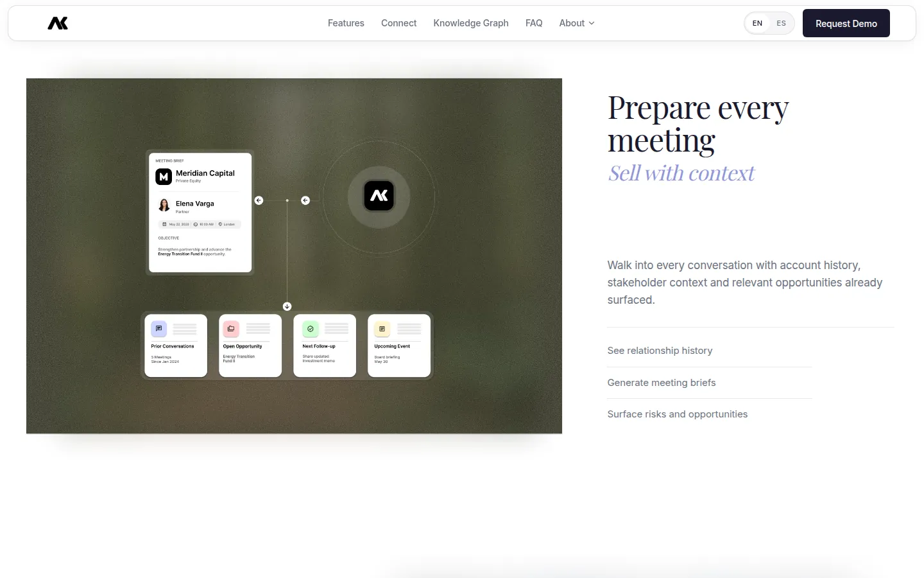Open the Knowledge Graph nav item
The height and width of the screenshot is (578, 924).
pyautogui.click(x=471, y=23)
